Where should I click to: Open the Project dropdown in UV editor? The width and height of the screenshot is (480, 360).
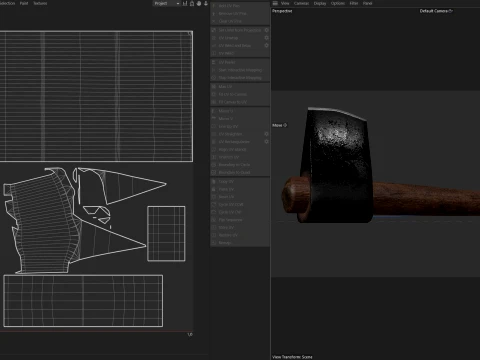point(167,3)
